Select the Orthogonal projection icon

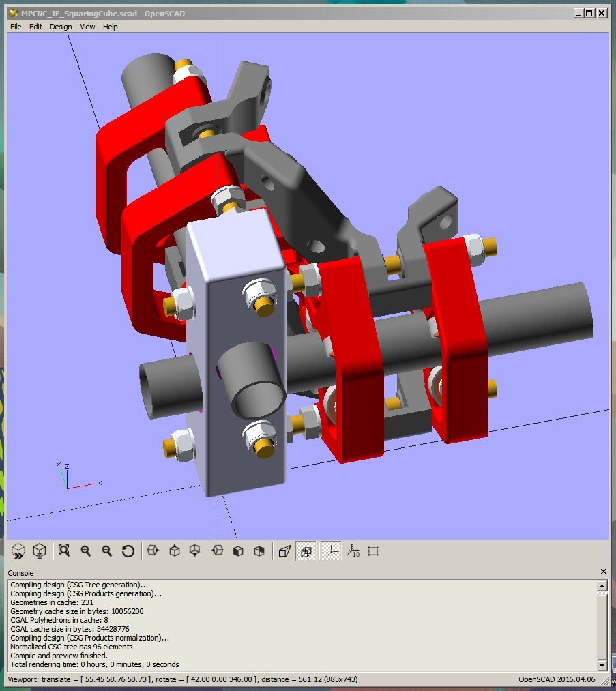[306, 551]
